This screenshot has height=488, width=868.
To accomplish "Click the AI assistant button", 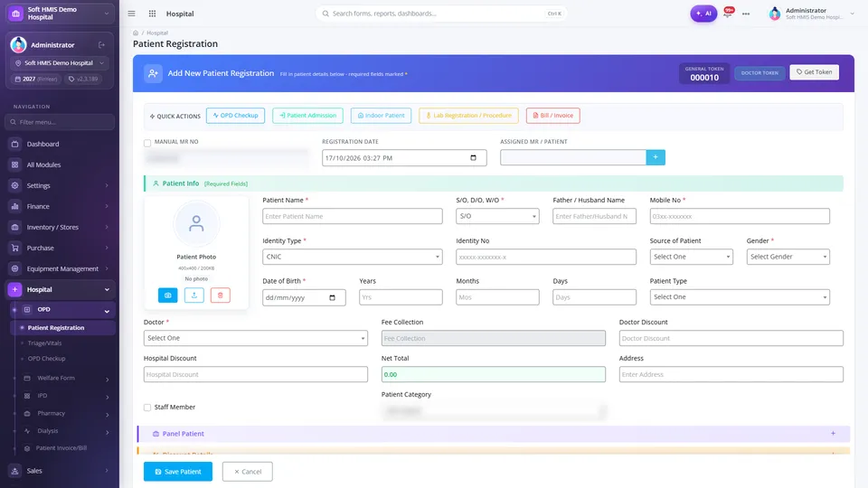I will (x=703, y=14).
